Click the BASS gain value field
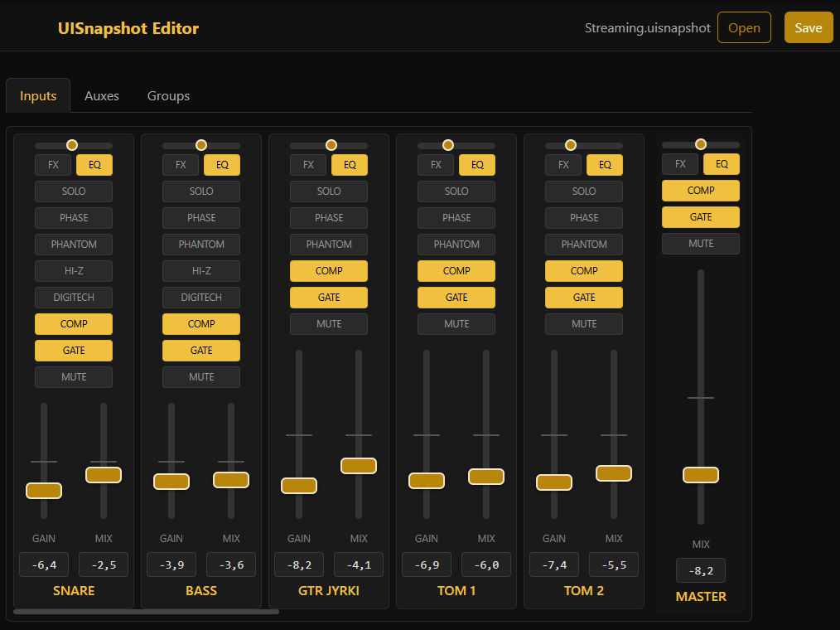This screenshot has height=630, width=840. point(171,565)
